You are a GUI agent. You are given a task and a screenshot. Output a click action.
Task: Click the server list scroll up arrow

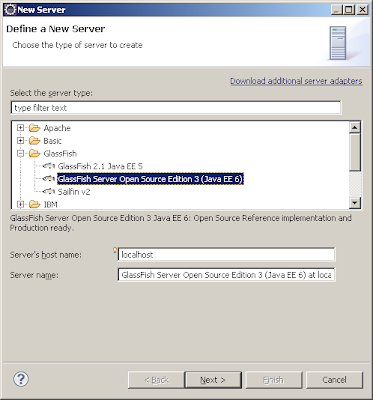point(355,127)
